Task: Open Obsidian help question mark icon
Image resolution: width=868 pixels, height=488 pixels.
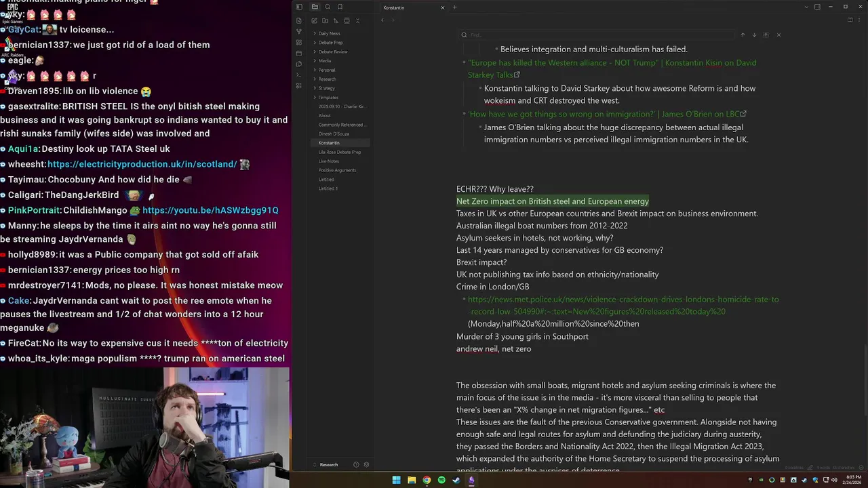Action: 356,465
